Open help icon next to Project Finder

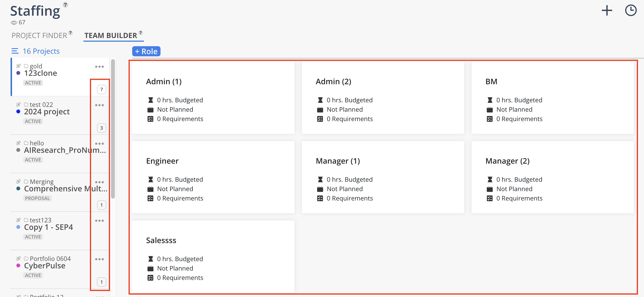(70, 32)
